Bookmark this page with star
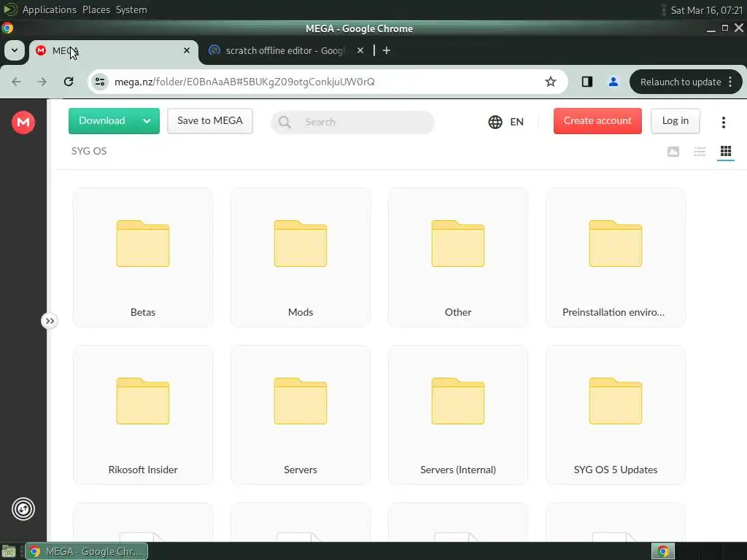This screenshot has width=747, height=560. pos(550,82)
